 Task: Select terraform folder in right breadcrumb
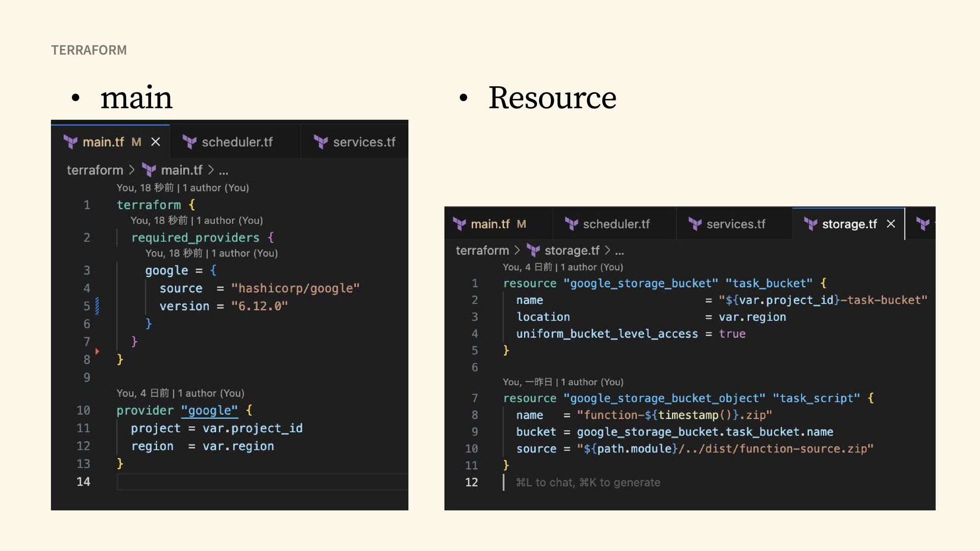coord(482,251)
